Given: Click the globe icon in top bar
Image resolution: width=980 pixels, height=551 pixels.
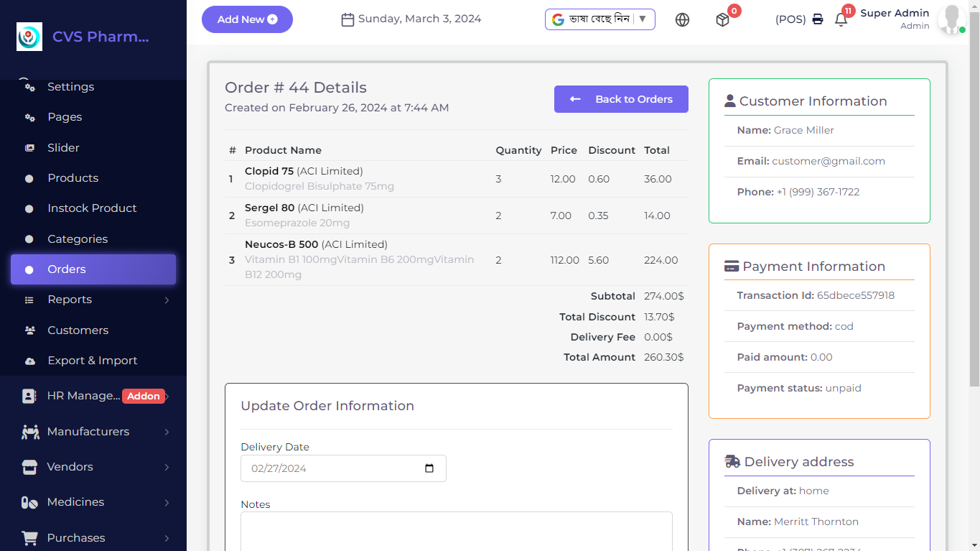Looking at the screenshot, I should click(x=682, y=20).
